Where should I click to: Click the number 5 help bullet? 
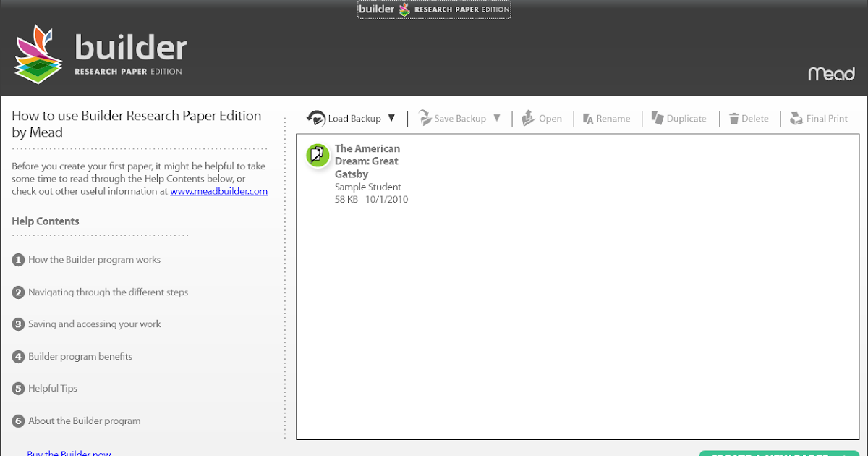[19, 389]
